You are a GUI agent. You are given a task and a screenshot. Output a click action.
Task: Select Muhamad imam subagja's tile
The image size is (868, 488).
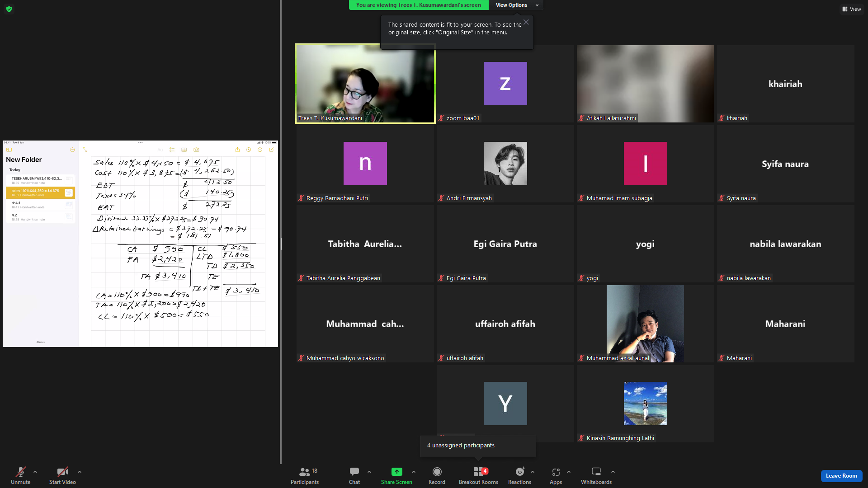pos(646,164)
